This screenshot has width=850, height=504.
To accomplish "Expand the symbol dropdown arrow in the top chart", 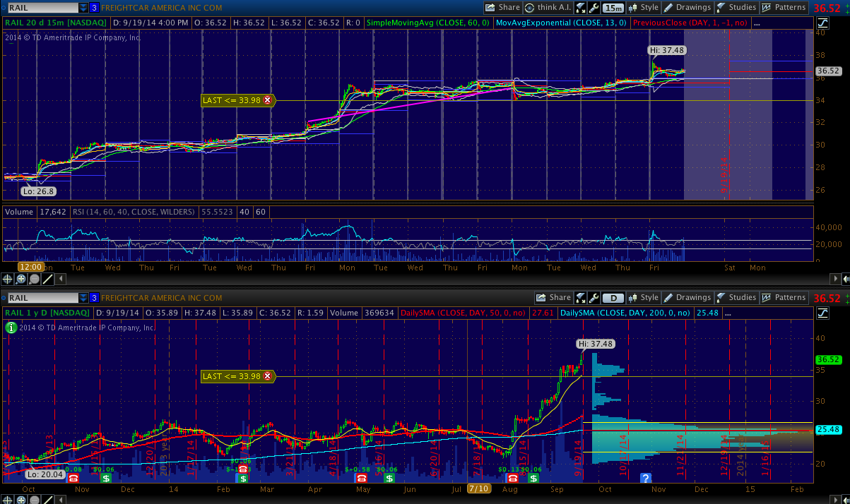I will [x=83, y=8].
